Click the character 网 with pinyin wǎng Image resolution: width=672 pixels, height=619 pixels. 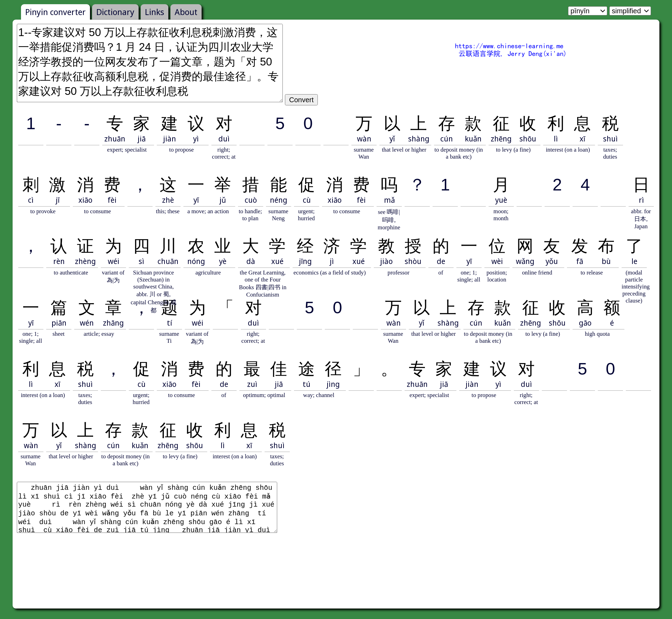pos(525,246)
